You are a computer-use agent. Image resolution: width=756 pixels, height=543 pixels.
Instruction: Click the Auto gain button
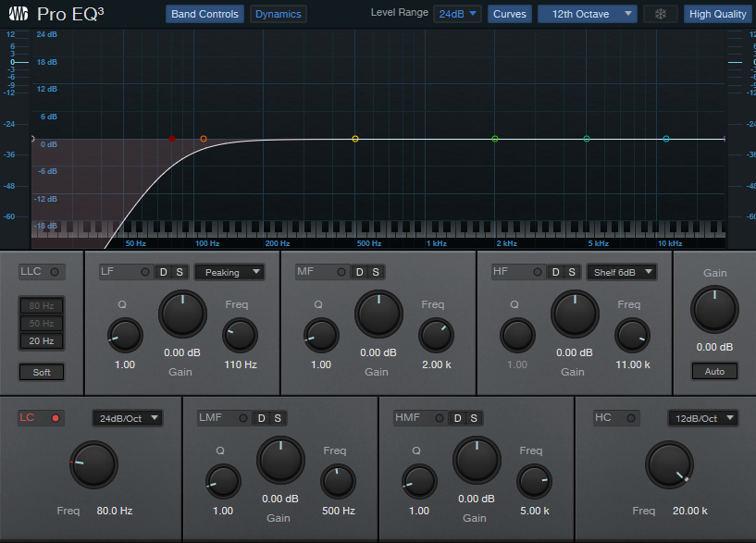714,372
